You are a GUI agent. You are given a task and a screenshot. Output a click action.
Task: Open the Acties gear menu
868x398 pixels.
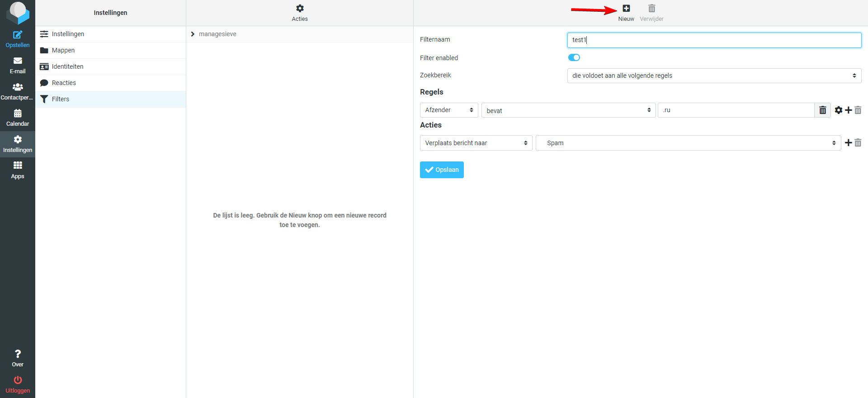(x=300, y=9)
